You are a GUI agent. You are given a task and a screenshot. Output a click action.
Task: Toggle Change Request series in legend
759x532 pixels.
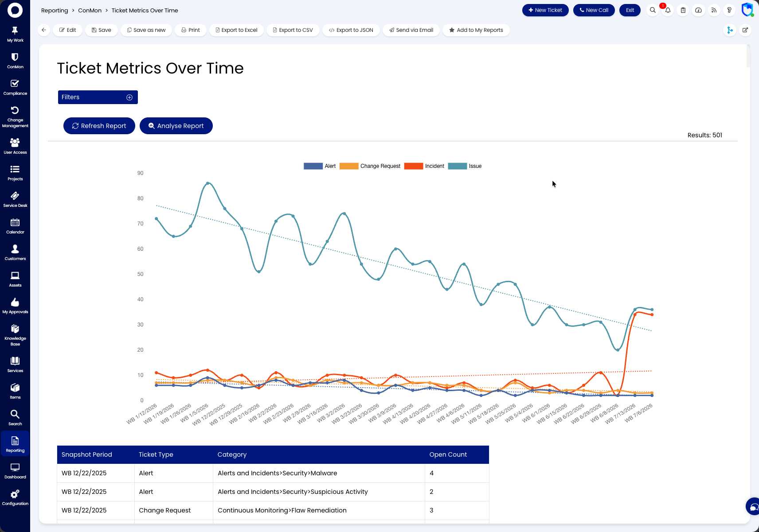(x=370, y=166)
